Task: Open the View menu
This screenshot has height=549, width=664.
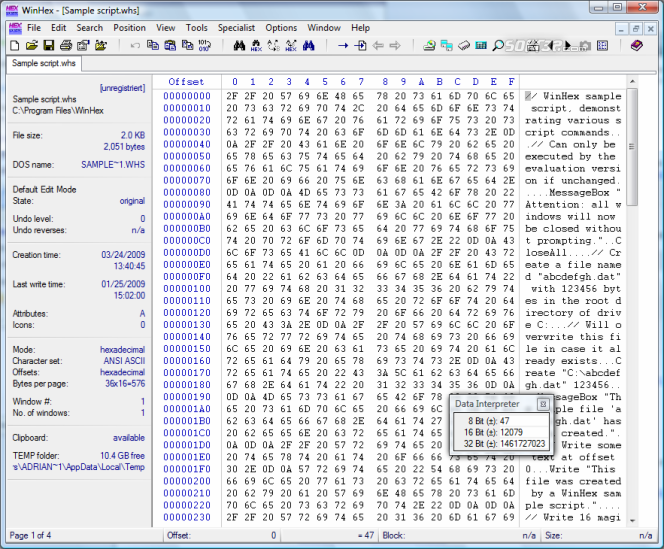Action: 166,28
